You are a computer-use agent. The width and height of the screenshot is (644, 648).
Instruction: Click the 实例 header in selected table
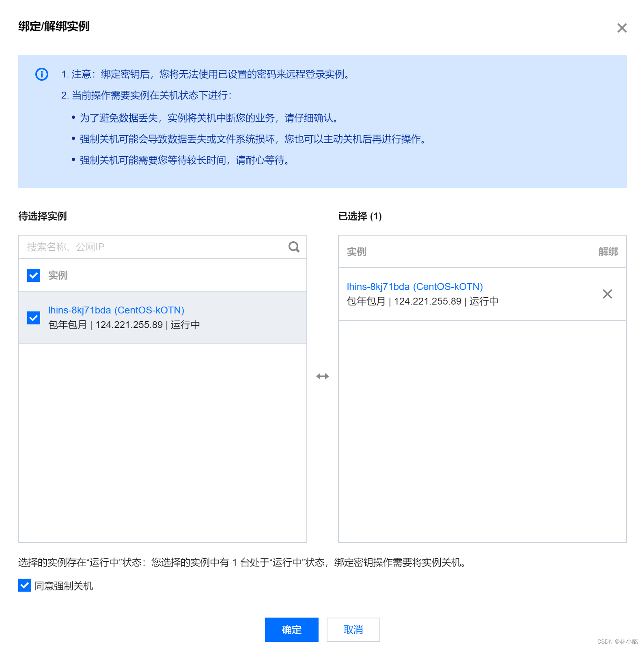click(x=356, y=252)
